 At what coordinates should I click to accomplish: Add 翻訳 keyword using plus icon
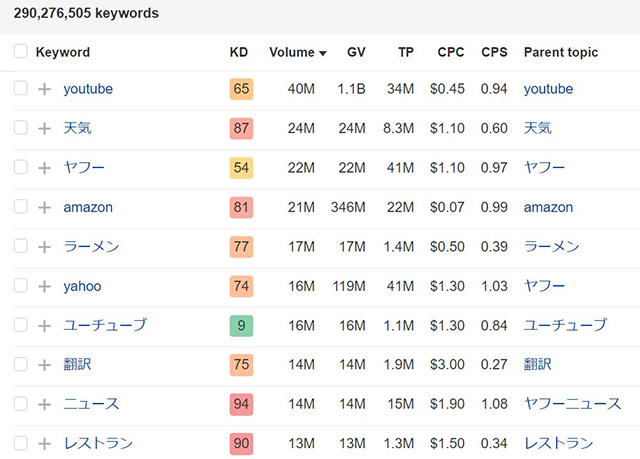(x=44, y=365)
